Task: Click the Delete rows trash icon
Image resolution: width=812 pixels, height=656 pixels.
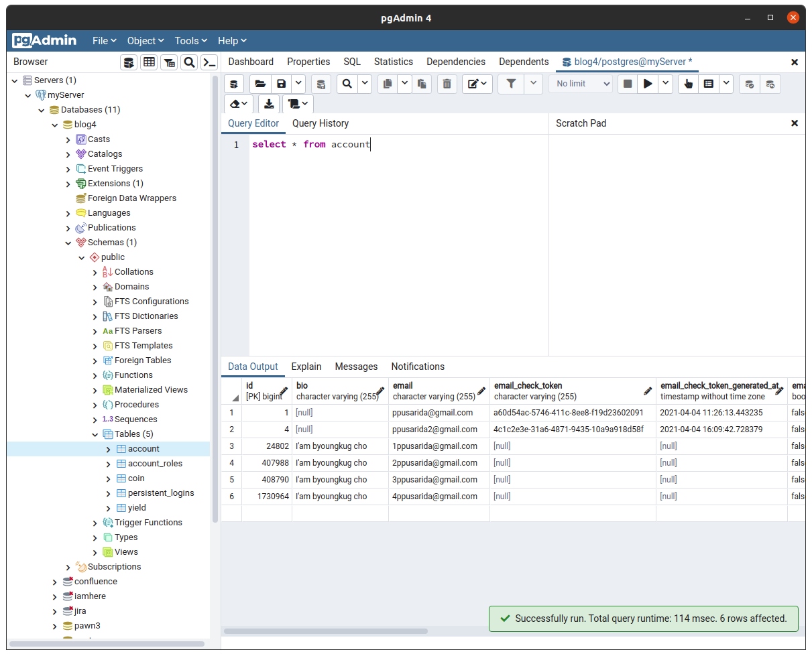Action: (447, 84)
